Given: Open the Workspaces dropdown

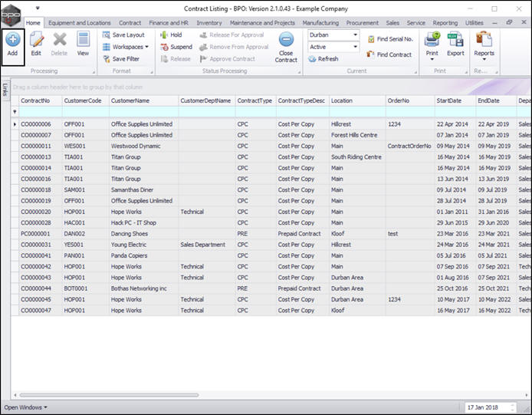Looking at the screenshot, I should tap(126, 47).
